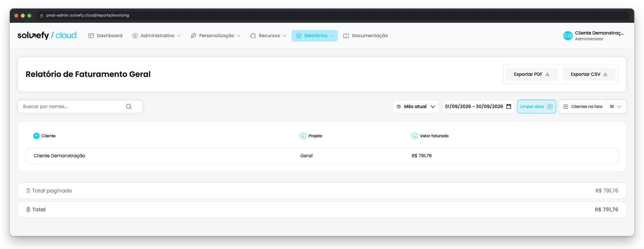Click the list icon beside Clientes na lista
Viewport: 644px width, 249px height.
(566, 106)
